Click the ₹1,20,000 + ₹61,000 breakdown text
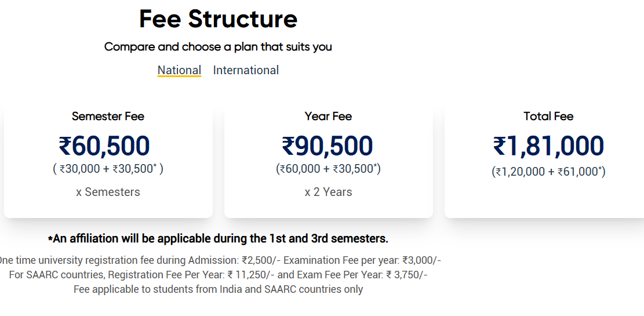The height and width of the screenshot is (316, 644). click(x=548, y=172)
